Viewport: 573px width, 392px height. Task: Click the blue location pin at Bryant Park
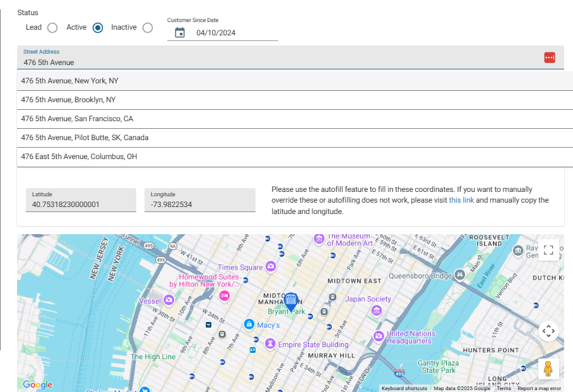coord(290,301)
